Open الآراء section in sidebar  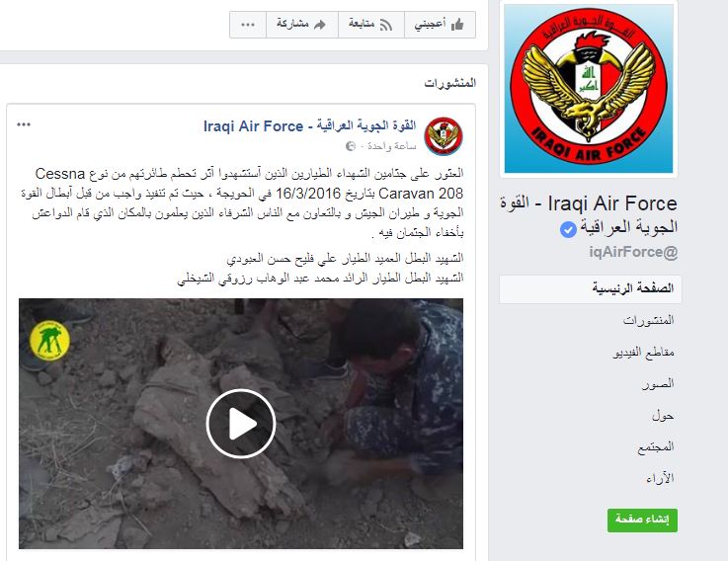pos(660,479)
